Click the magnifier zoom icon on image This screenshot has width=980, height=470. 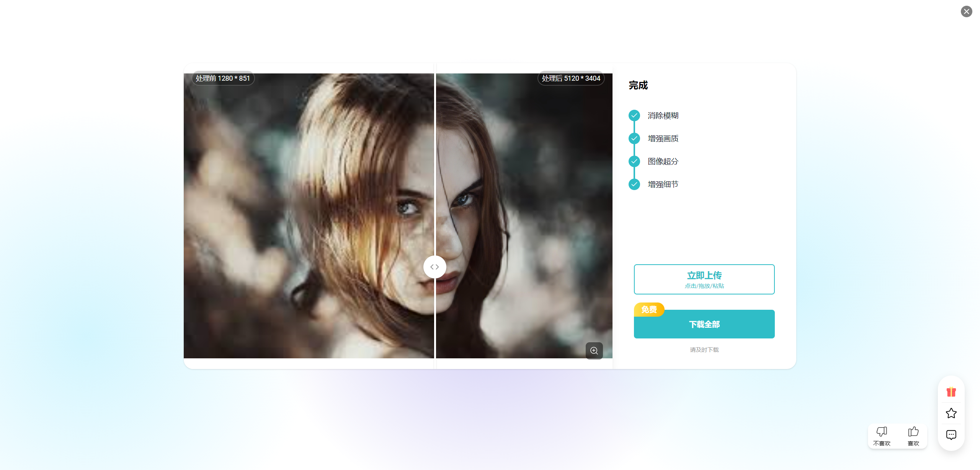(594, 351)
